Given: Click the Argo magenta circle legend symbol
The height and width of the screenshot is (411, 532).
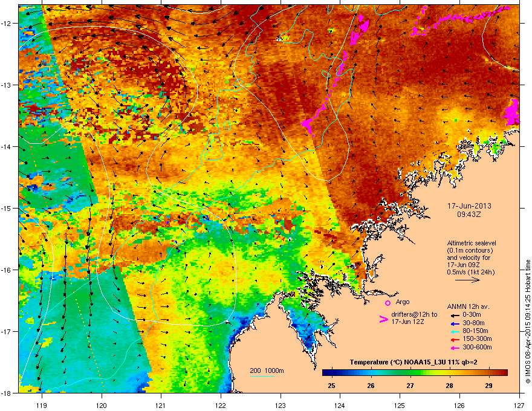Looking at the screenshot, I should click(388, 303).
